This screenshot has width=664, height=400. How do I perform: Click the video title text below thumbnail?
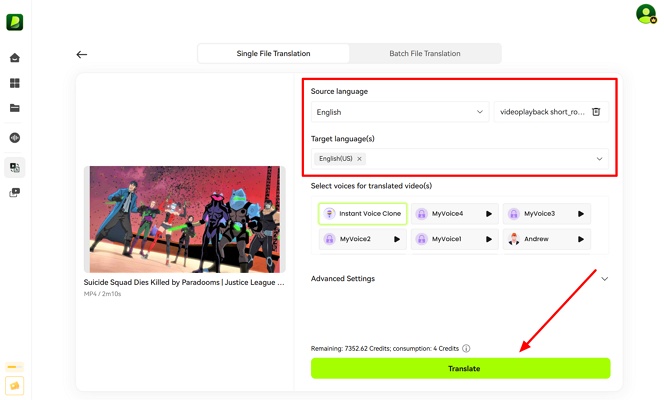tap(184, 282)
